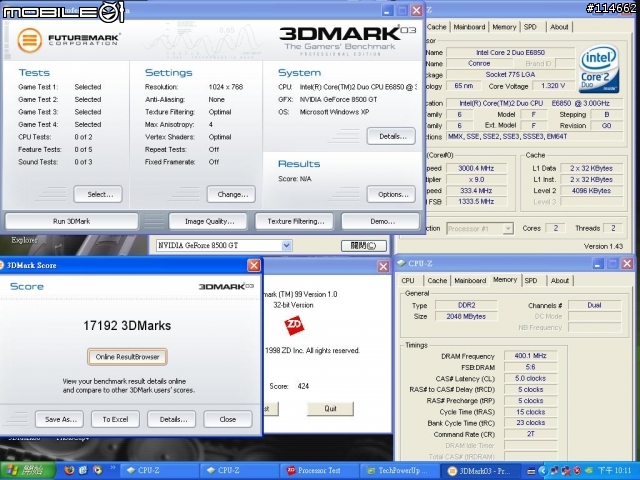Expand the quick launch overflow chevron

(x=112, y=468)
